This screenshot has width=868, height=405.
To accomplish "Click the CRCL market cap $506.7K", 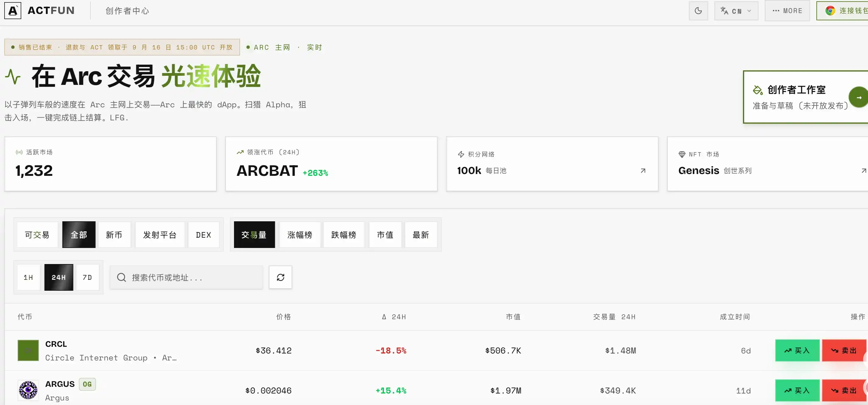I will 503,350.
